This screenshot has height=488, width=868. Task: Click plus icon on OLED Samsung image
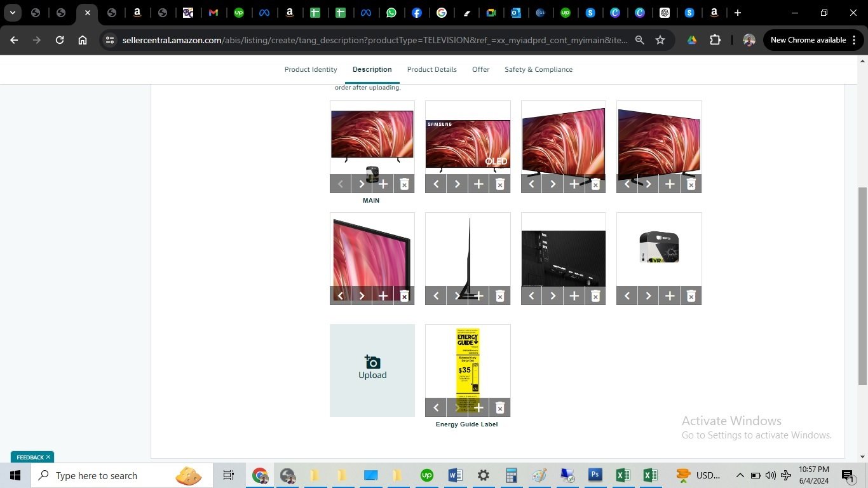coord(478,184)
